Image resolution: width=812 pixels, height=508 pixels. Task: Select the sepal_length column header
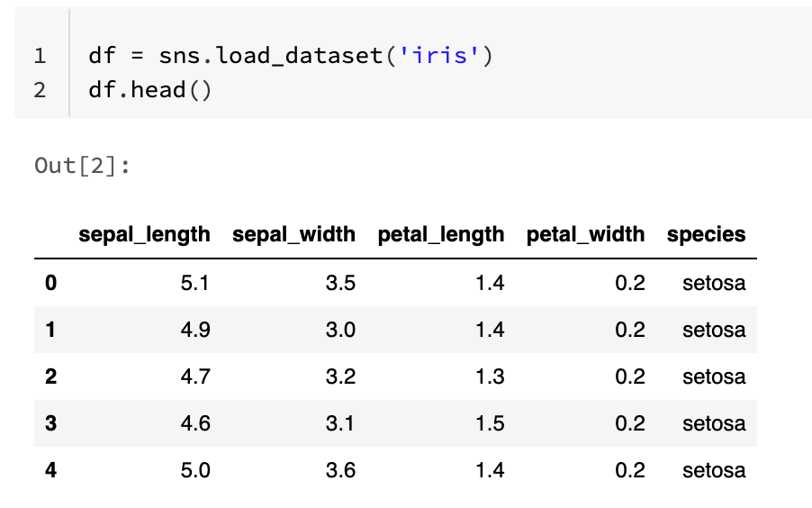pyautogui.click(x=144, y=235)
